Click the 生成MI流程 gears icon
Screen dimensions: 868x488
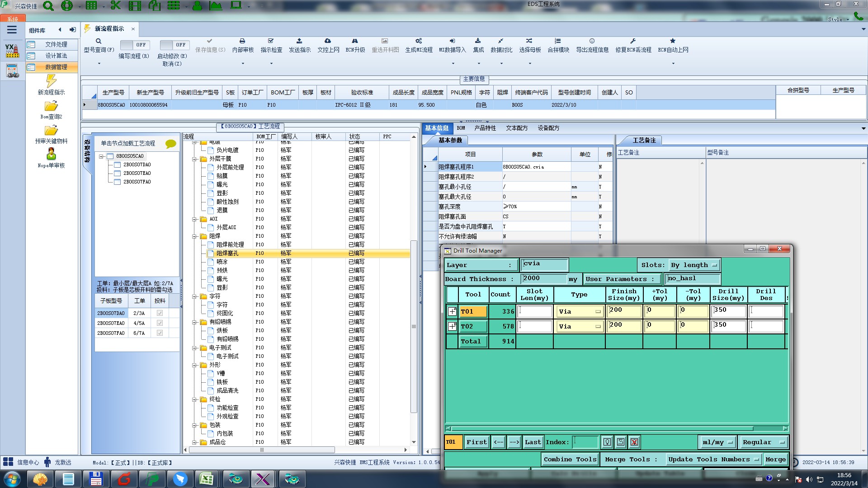[419, 41]
